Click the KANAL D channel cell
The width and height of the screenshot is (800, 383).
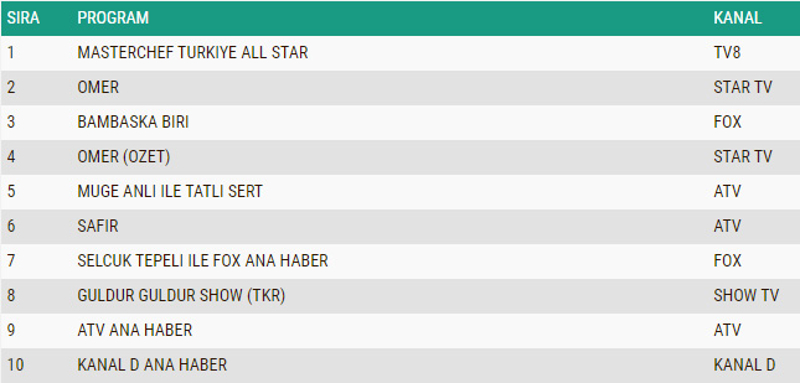pos(744,365)
